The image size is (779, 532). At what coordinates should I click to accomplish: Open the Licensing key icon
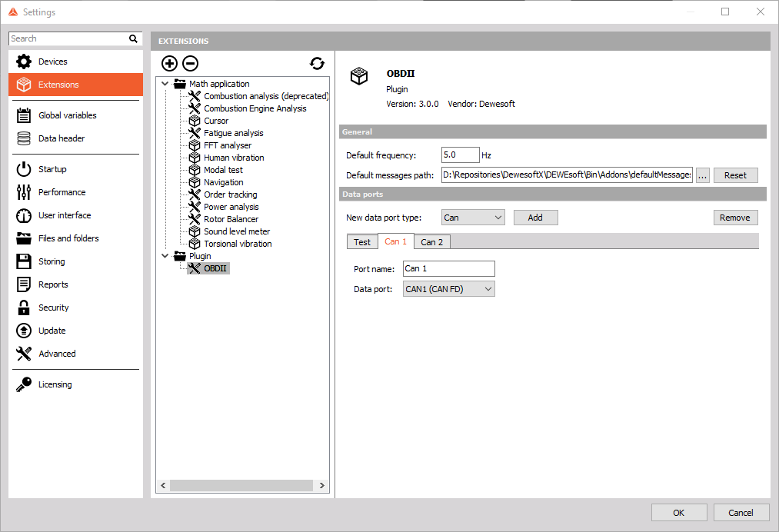[23, 384]
